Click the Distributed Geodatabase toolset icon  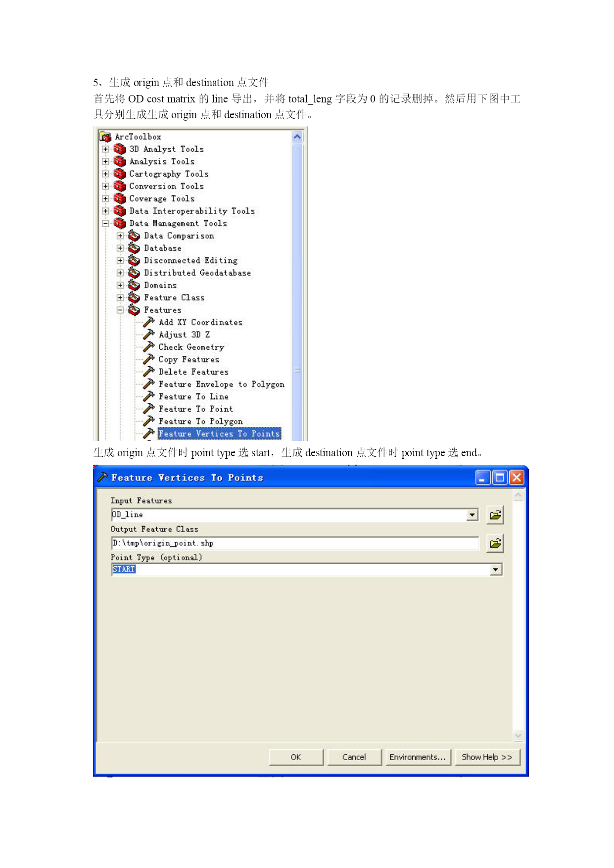(x=134, y=273)
